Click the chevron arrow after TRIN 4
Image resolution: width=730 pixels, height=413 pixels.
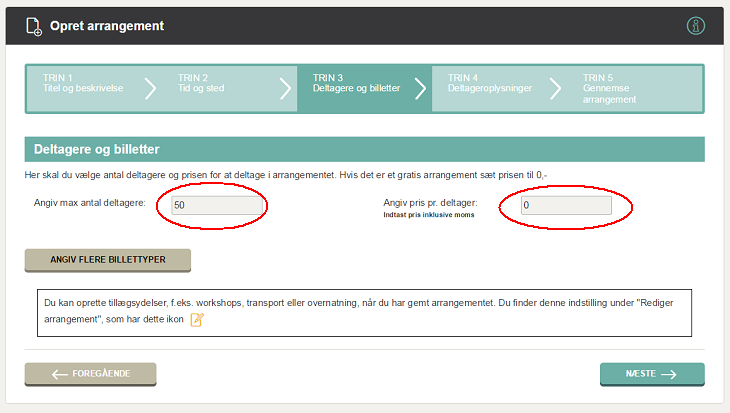(x=555, y=88)
